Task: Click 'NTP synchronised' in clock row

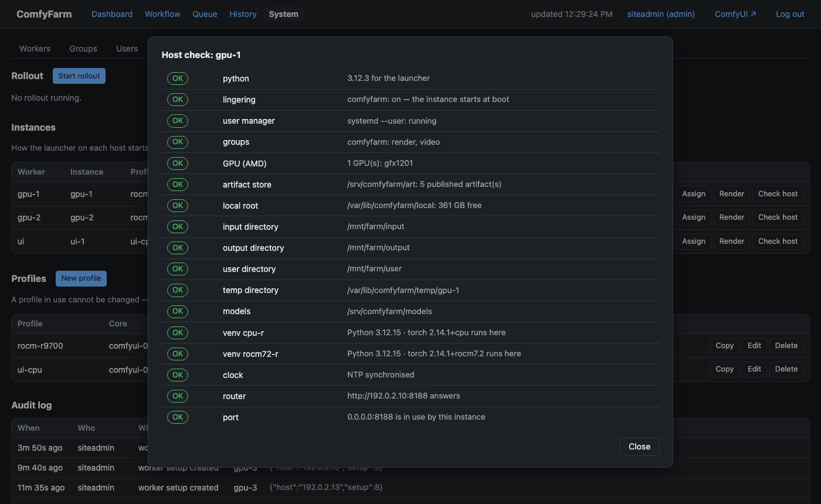Action: point(381,374)
